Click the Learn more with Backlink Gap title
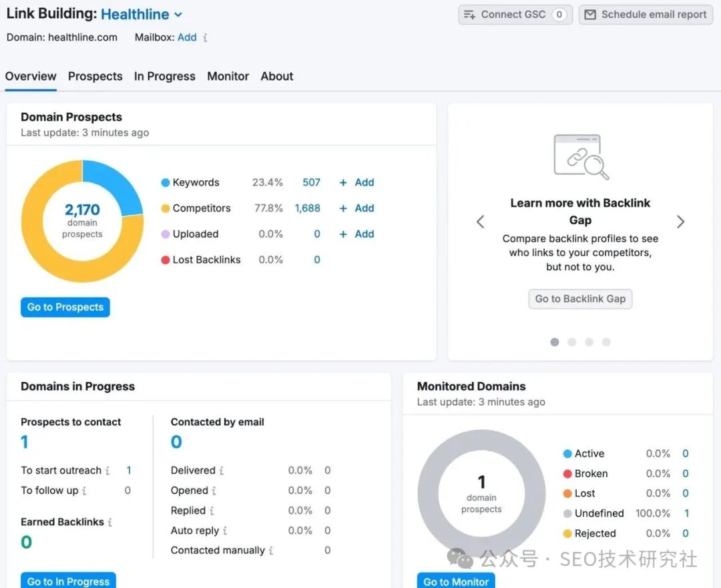This screenshot has height=588, width=721. [580, 212]
